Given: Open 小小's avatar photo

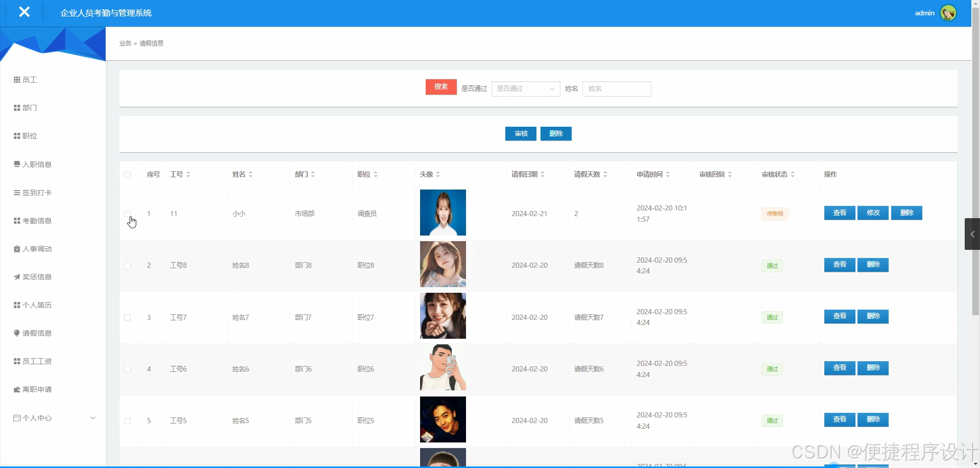Looking at the screenshot, I should [x=443, y=213].
